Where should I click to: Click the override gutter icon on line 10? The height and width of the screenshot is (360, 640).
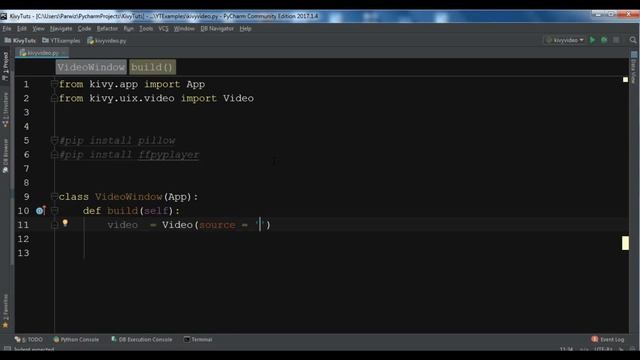click(x=40, y=211)
